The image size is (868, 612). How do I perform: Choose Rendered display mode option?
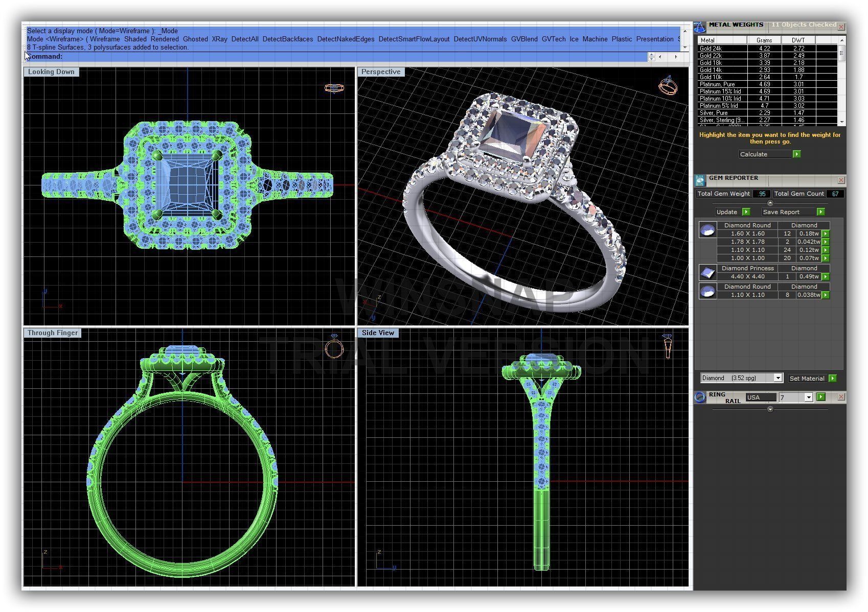pos(165,39)
